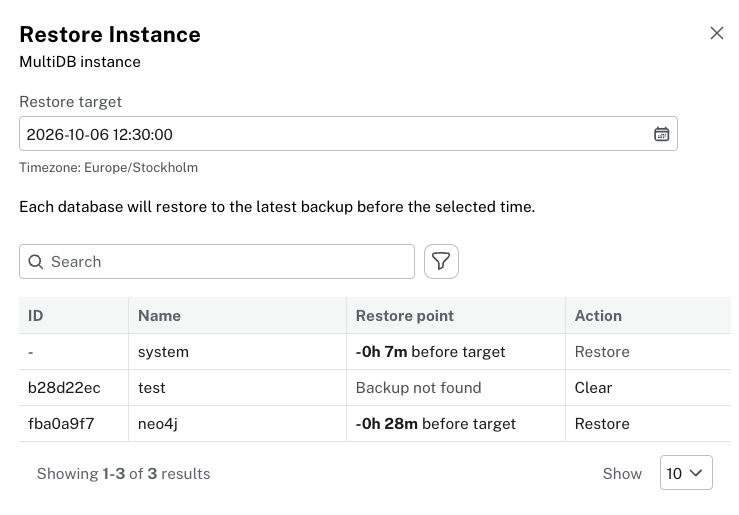Edit the Restore target date field
This screenshot has width=739, height=515.
pos(348,134)
